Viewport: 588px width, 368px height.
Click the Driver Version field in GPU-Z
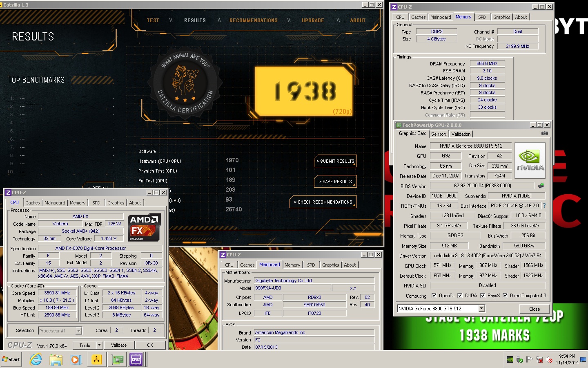click(488, 256)
